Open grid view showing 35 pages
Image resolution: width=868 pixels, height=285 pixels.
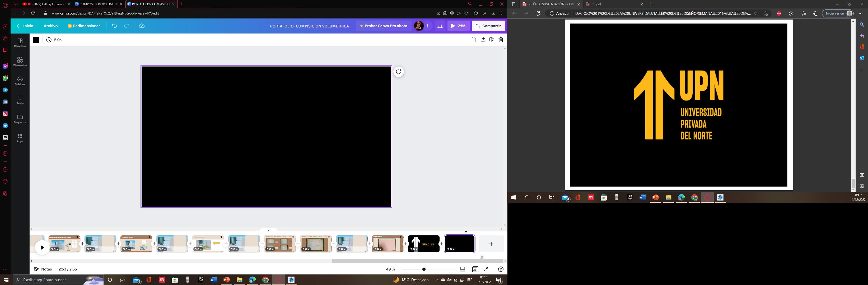click(475, 269)
